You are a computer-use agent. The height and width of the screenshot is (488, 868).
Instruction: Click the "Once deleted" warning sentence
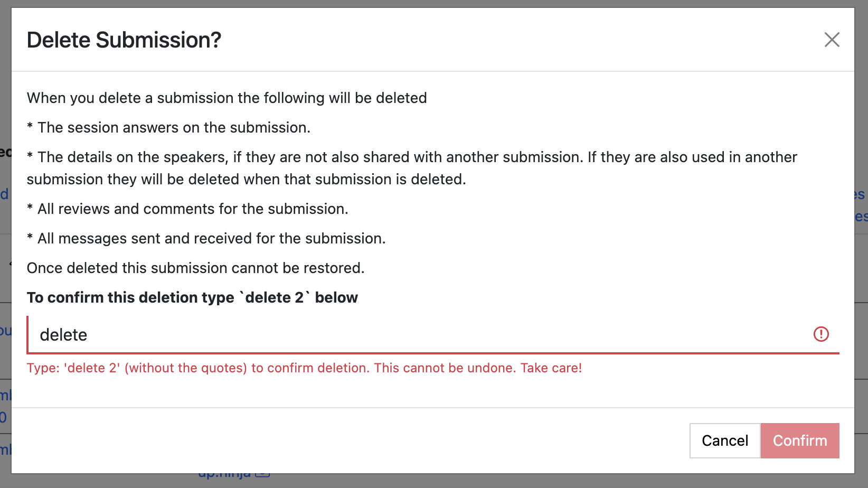click(195, 268)
